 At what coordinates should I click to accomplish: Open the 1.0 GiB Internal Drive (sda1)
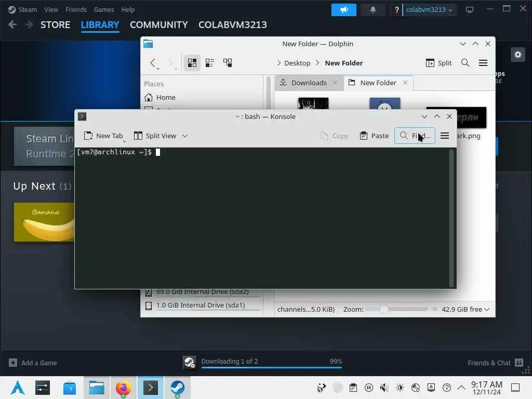click(x=202, y=305)
